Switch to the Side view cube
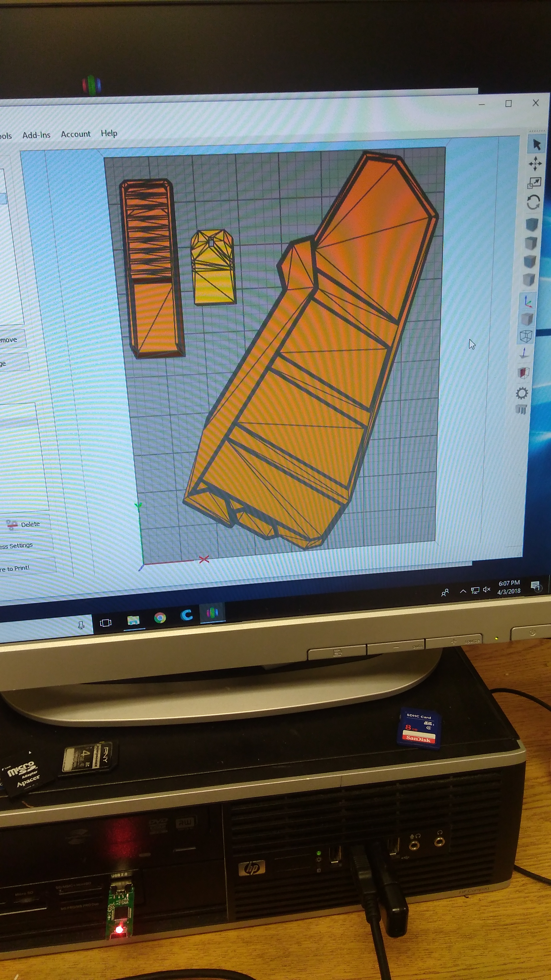Viewport: 551px width, 980px height. 528,280
